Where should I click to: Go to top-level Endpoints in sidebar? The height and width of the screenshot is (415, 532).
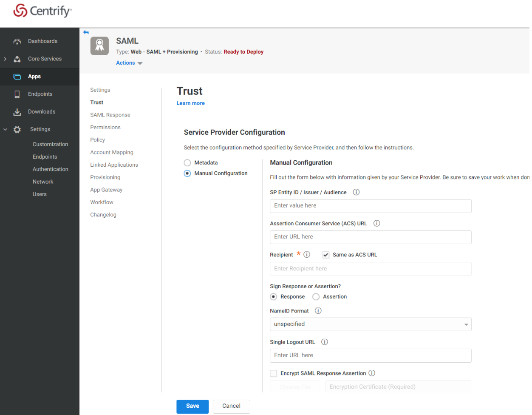[x=40, y=94]
